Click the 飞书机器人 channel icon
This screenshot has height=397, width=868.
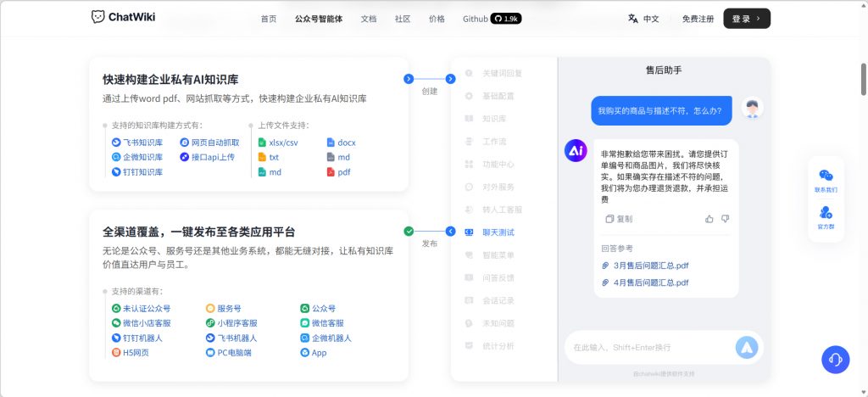(x=210, y=338)
